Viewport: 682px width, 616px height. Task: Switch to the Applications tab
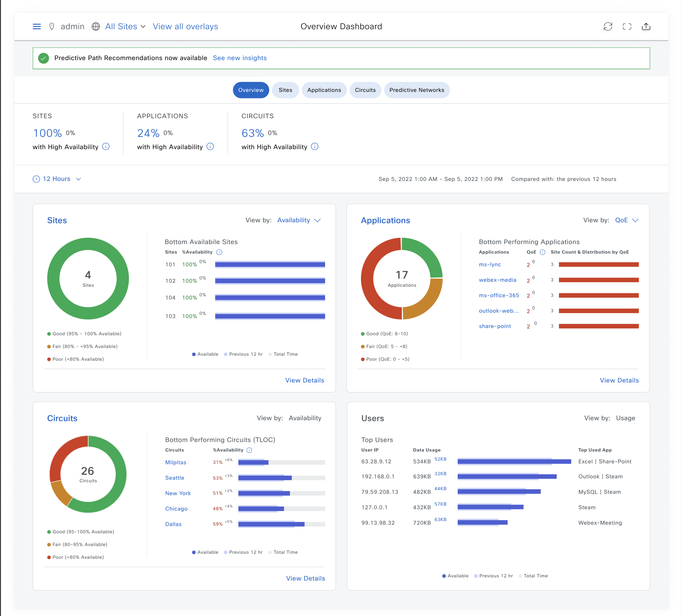[324, 90]
